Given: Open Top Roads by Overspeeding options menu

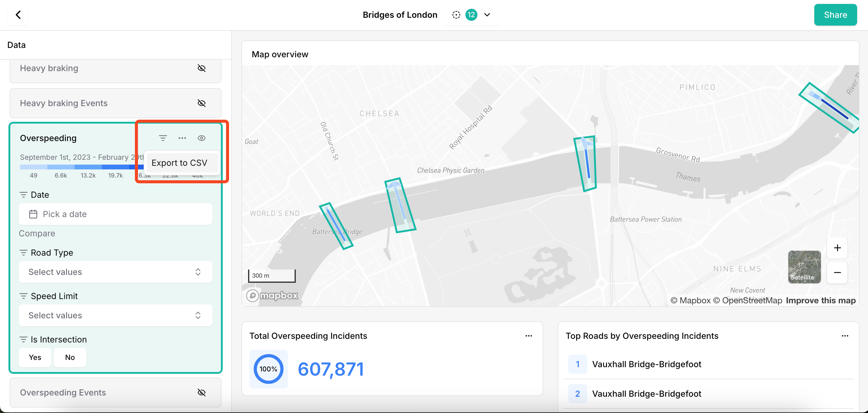Looking at the screenshot, I should 845,336.
